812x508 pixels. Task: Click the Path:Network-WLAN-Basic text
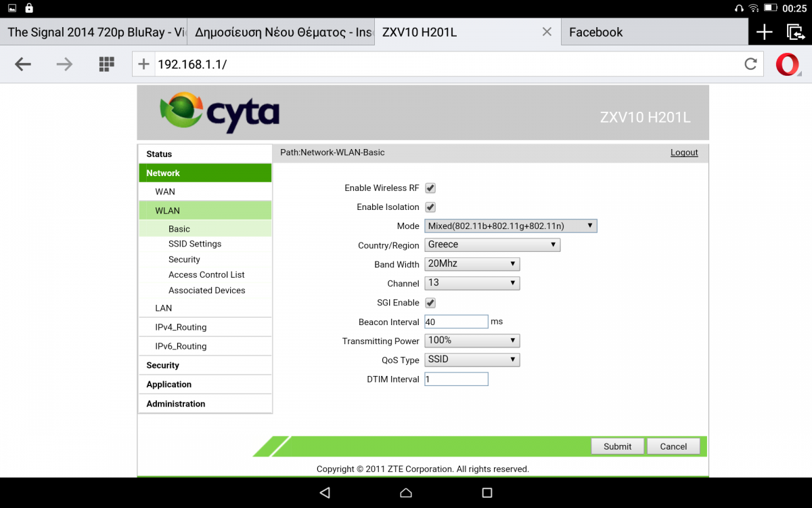click(x=332, y=152)
